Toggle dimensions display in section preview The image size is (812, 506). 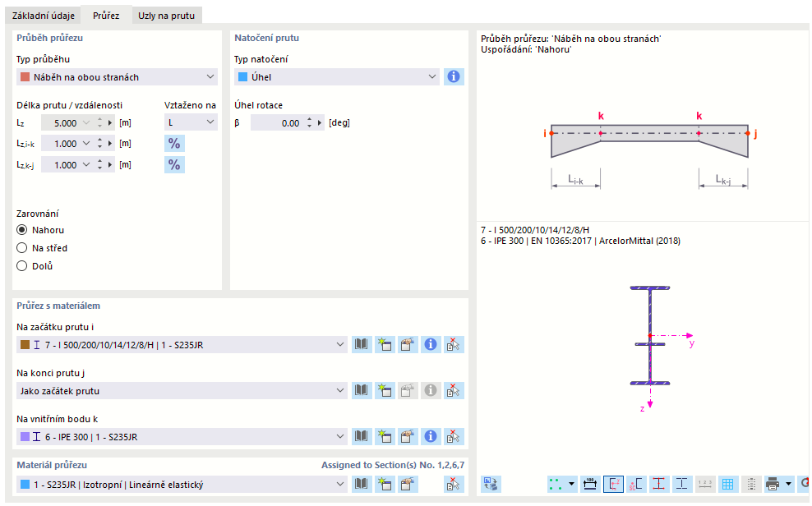pyautogui.click(x=590, y=485)
